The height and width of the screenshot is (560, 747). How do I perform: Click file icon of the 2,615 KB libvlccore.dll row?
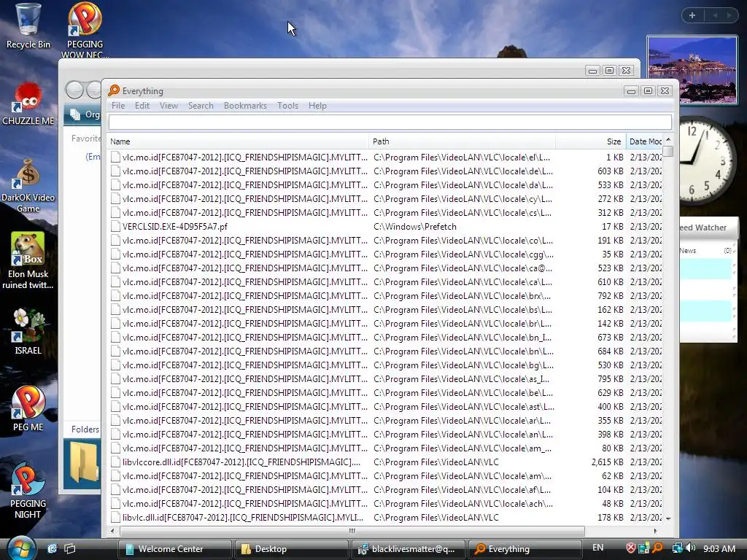tap(115, 462)
